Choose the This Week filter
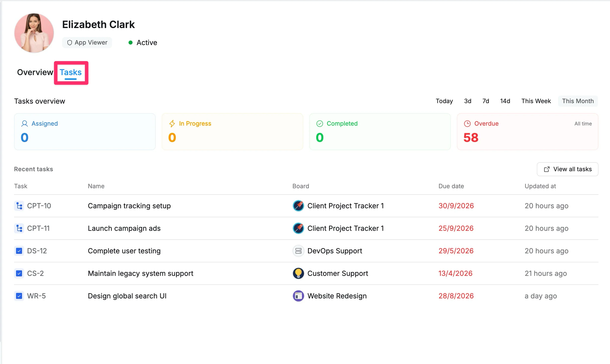610x364 pixels. pos(536,101)
